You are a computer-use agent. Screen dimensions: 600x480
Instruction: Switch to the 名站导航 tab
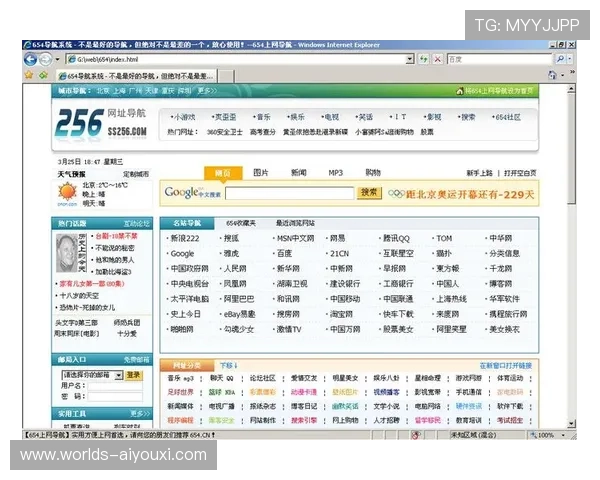187,223
